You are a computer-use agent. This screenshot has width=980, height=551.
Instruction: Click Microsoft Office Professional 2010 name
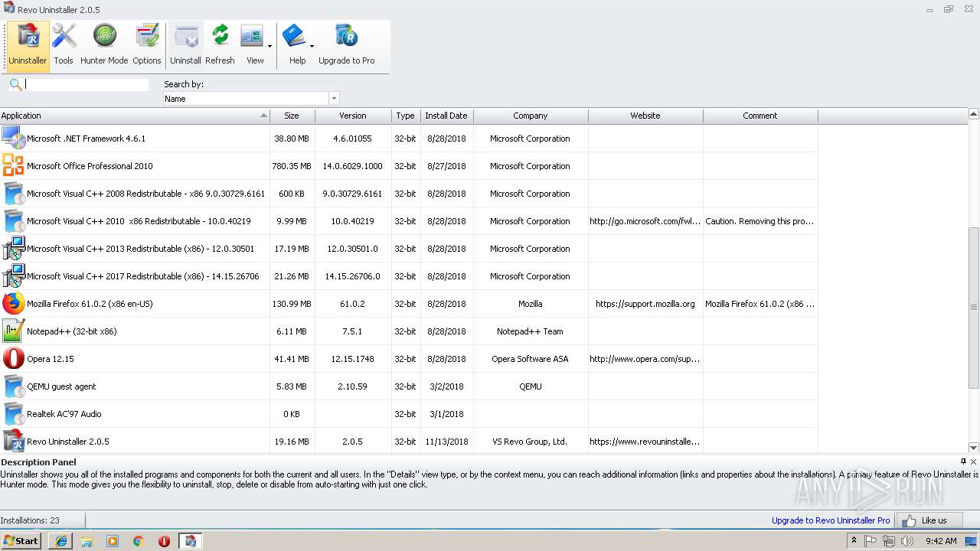point(90,166)
